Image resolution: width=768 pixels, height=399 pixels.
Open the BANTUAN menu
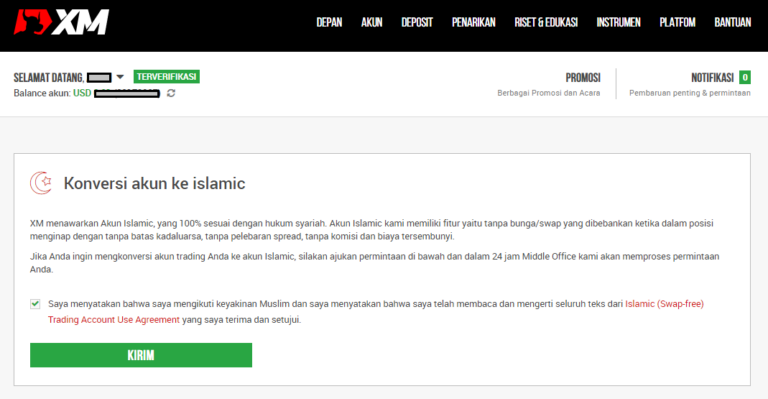click(x=733, y=23)
